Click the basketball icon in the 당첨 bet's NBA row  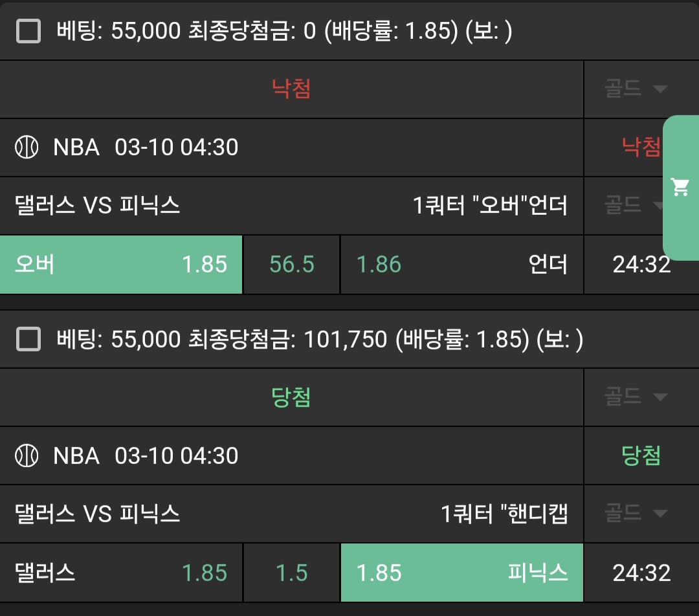click(27, 456)
